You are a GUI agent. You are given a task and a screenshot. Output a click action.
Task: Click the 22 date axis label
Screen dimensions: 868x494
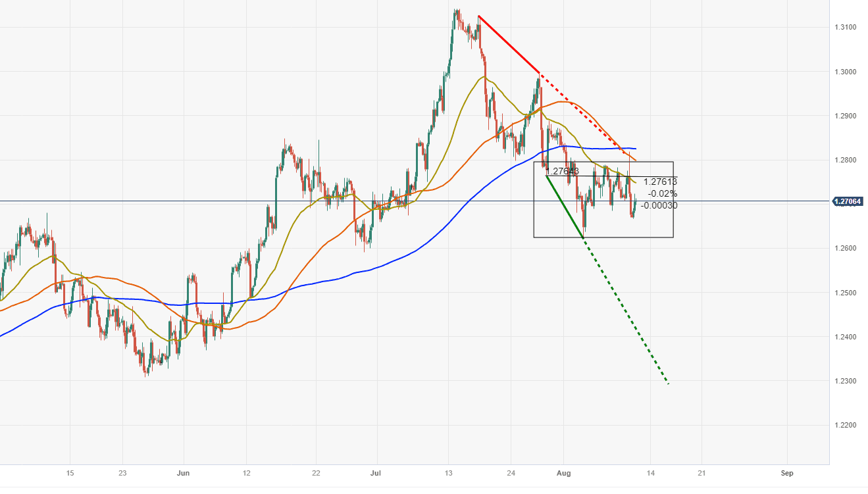click(315, 473)
